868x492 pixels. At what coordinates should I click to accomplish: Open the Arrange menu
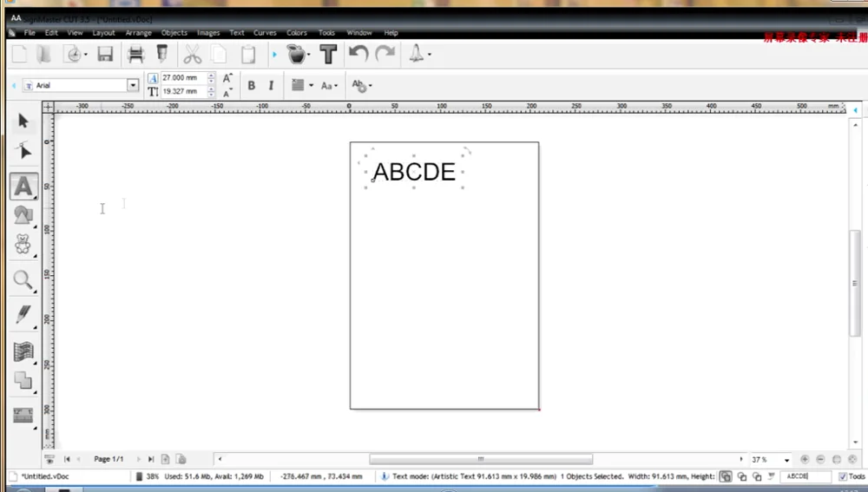coord(138,33)
